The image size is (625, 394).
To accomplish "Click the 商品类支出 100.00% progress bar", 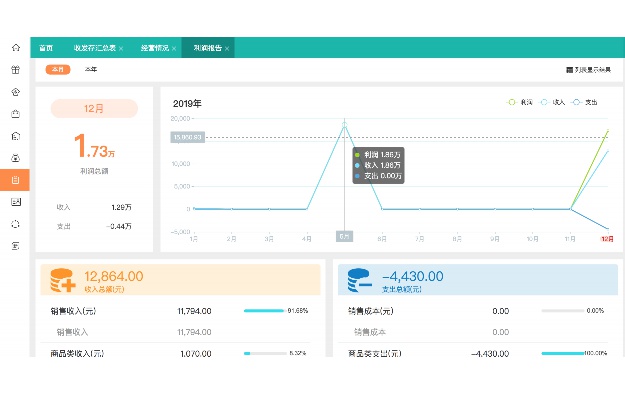I will (562, 353).
